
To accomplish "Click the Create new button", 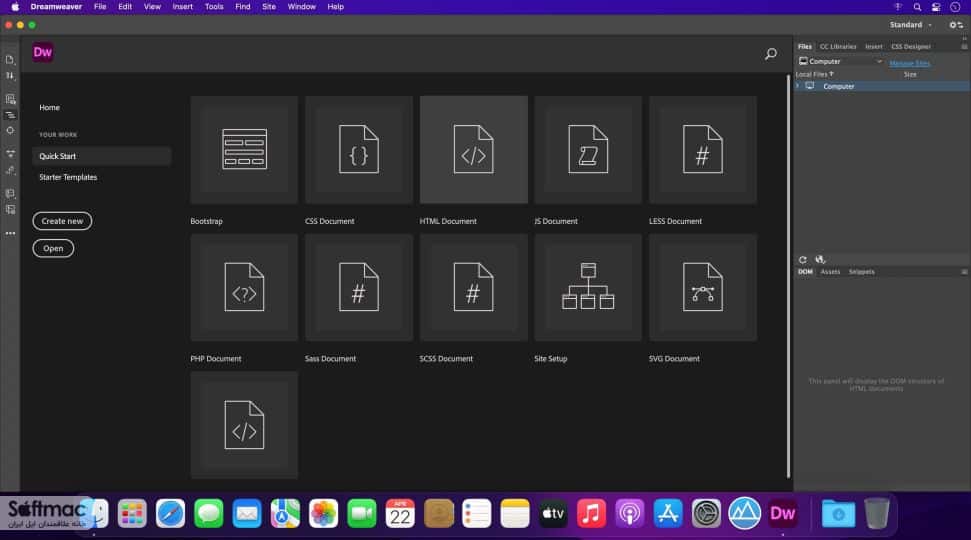I will [62, 221].
